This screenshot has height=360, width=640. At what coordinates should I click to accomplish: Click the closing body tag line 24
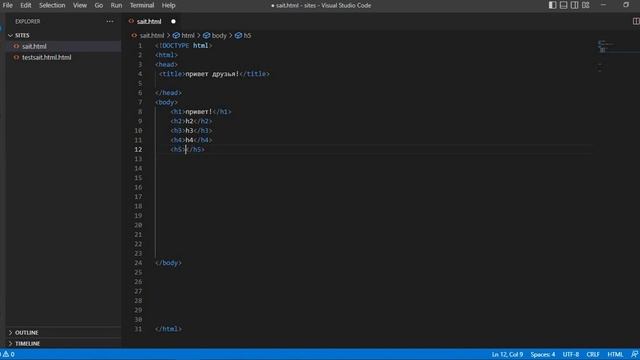coord(168,263)
